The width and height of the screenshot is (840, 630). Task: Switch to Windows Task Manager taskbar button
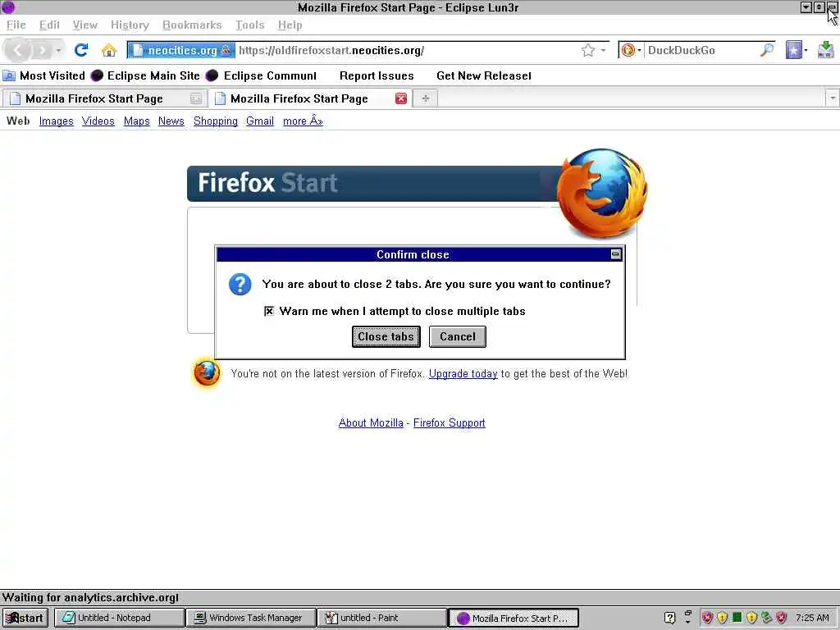(251, 618)
